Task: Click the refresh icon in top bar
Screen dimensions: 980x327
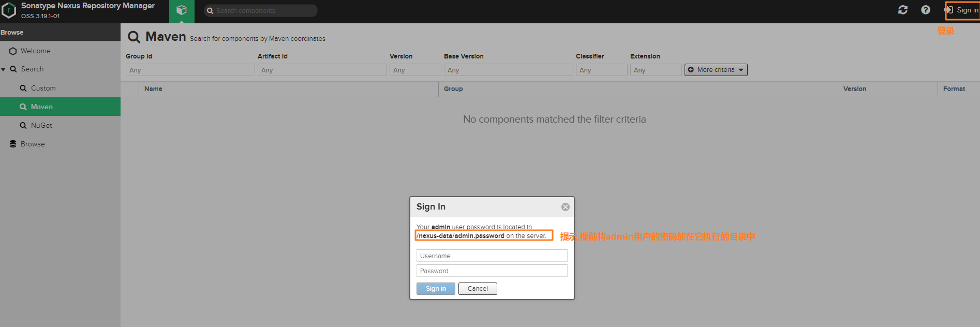Action: 903,10
